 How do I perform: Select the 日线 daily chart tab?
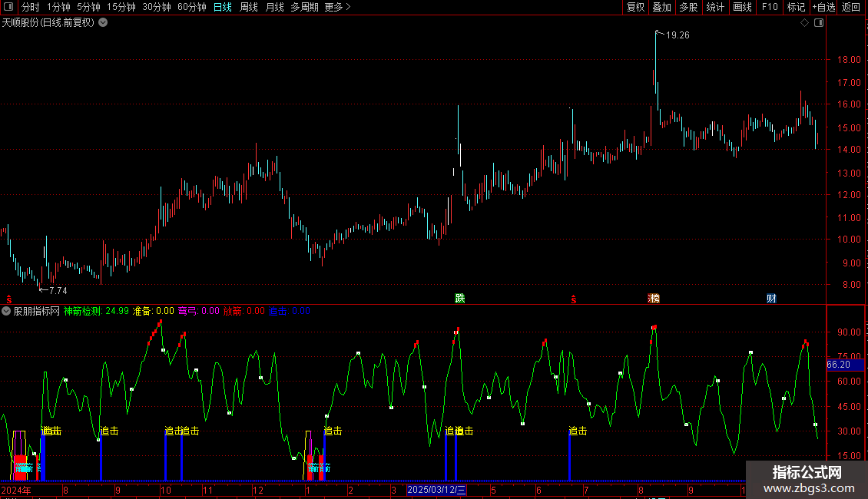(223, 7)
